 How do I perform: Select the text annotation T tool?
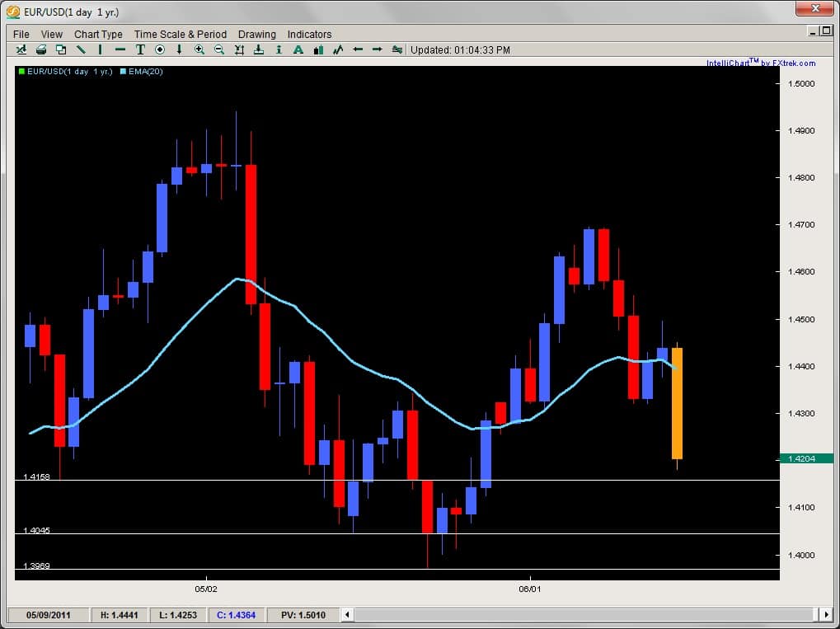(x=140, y=49)
